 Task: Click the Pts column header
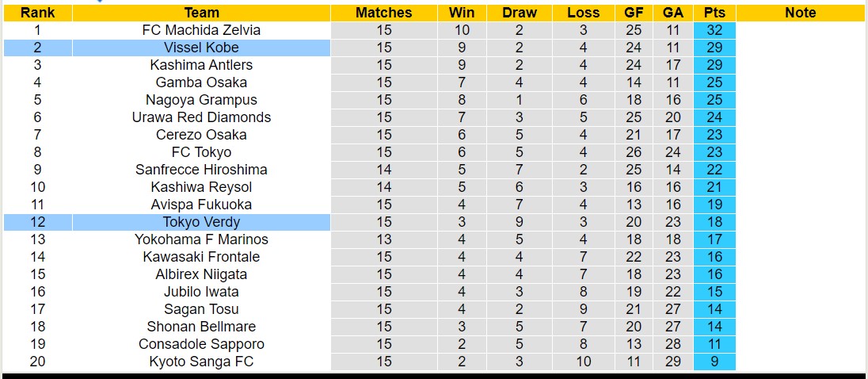[714, 13]
